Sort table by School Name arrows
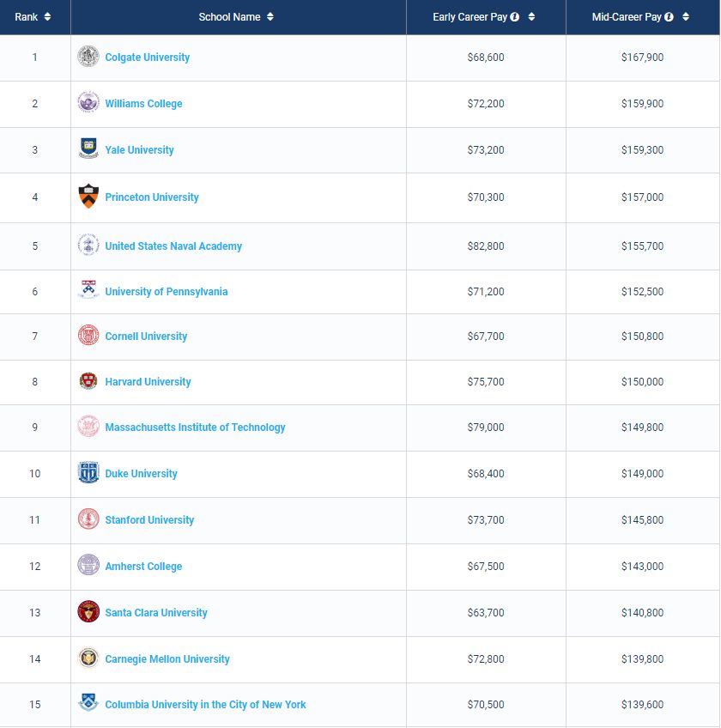 coord(270,16)
